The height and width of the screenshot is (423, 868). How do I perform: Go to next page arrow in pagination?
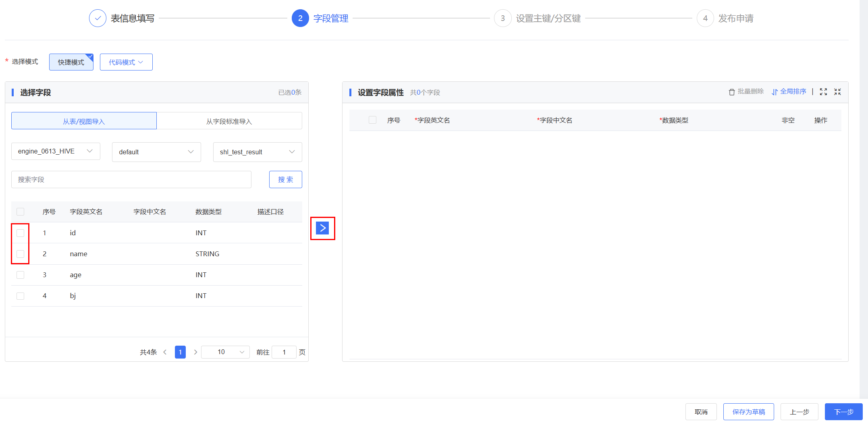pos(195,352)
